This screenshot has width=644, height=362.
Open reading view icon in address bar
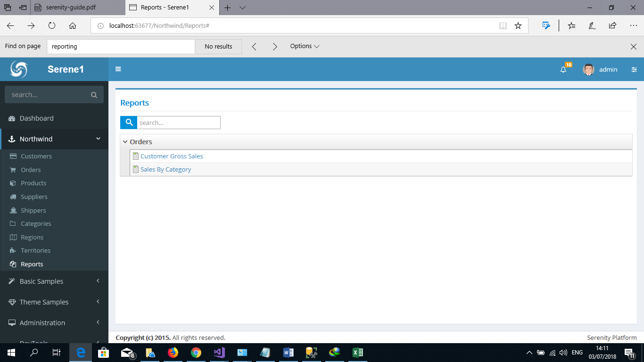point(503,25)
